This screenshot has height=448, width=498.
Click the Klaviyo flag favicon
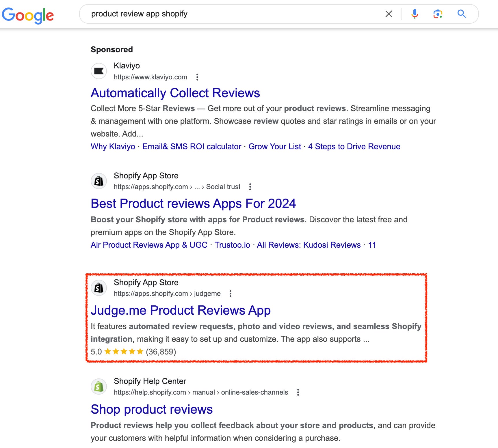click(99, 71)
